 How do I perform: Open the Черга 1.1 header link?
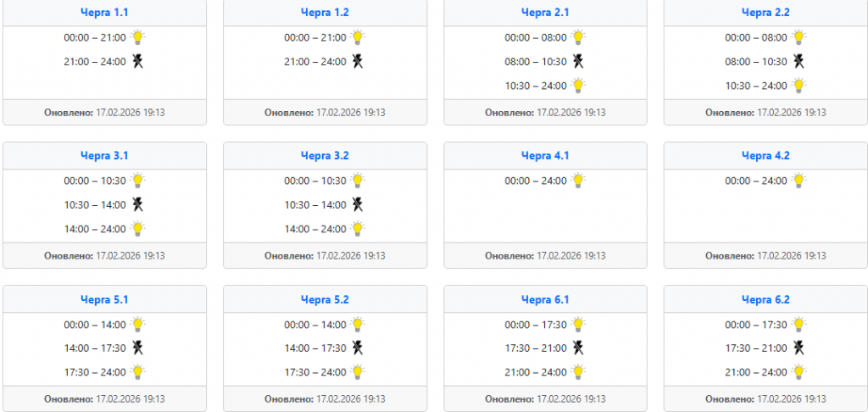[x=104, y=13]
